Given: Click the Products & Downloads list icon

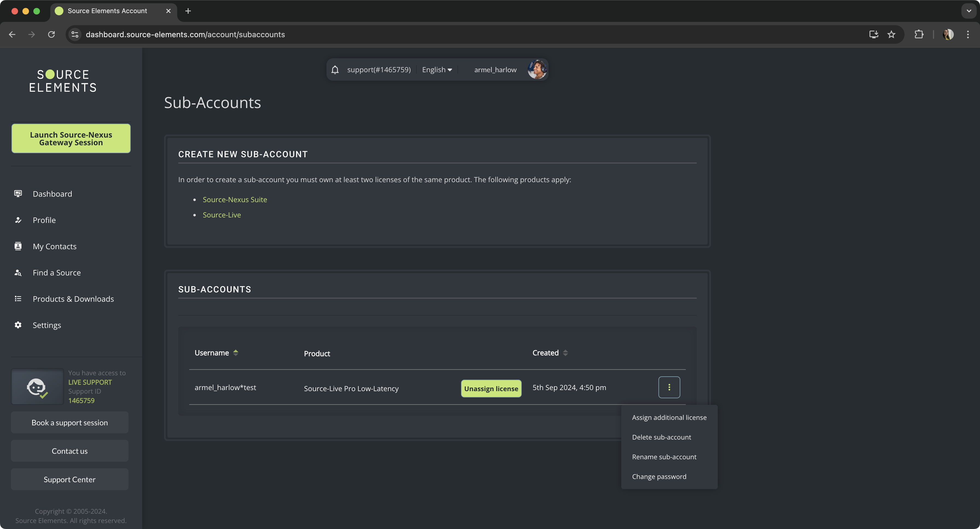Looking at the screenshot, I should (18, 299).
